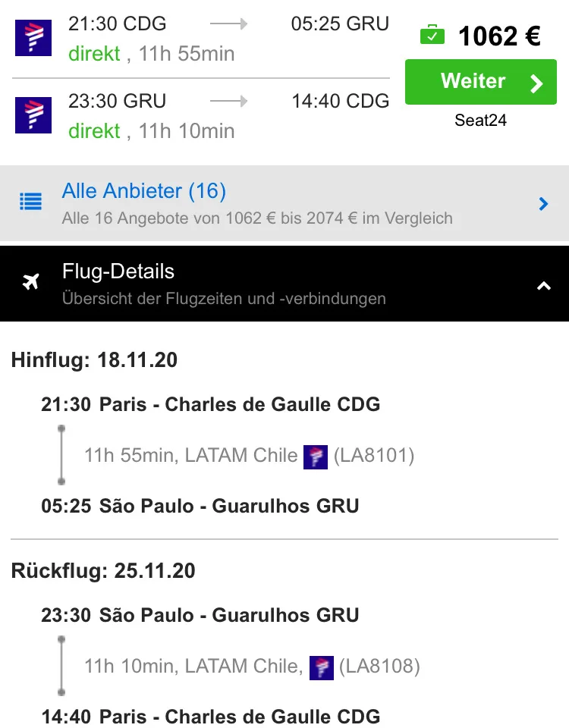Open Alle Anbieter (16) link
The width and height of the screenshot is (569, 728).
[x=144, y=191]
